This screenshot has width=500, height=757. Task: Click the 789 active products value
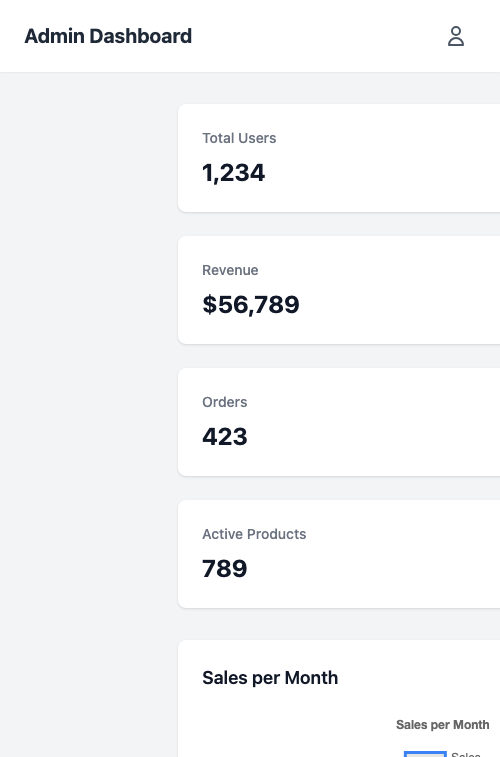[x=224, y=568]
